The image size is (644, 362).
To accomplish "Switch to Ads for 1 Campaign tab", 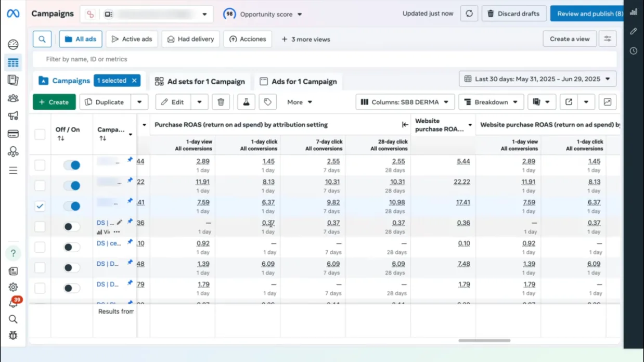I will [298, 82].
